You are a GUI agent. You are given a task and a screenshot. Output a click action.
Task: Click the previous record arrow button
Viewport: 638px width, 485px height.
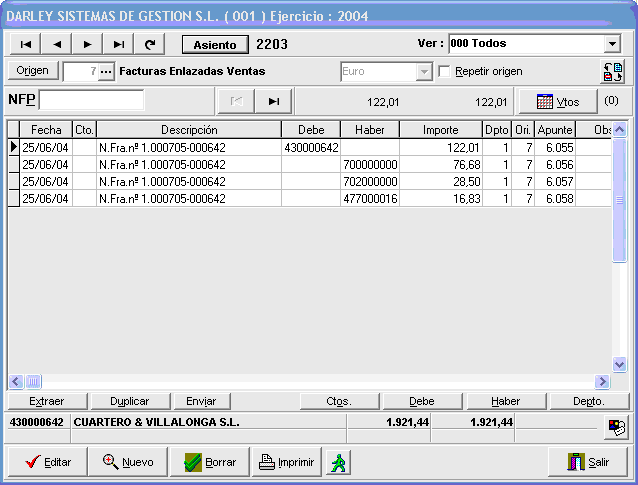point(57,44)
